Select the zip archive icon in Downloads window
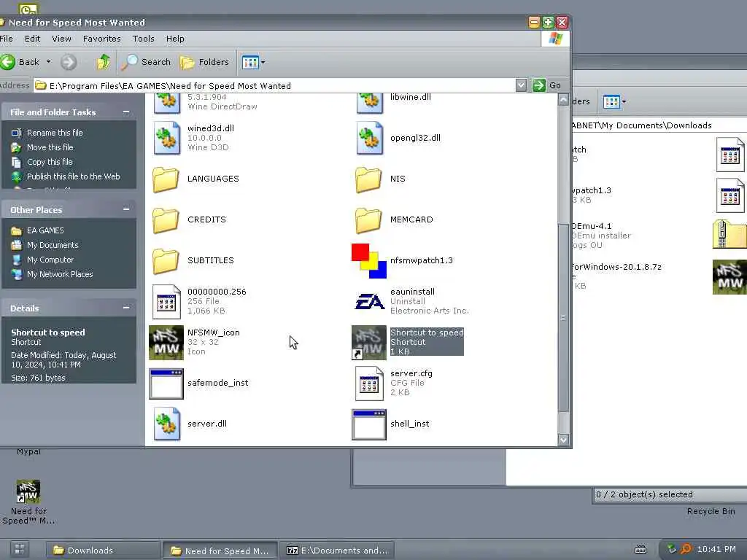Screen dimensions: 747x560 [729, 234]
